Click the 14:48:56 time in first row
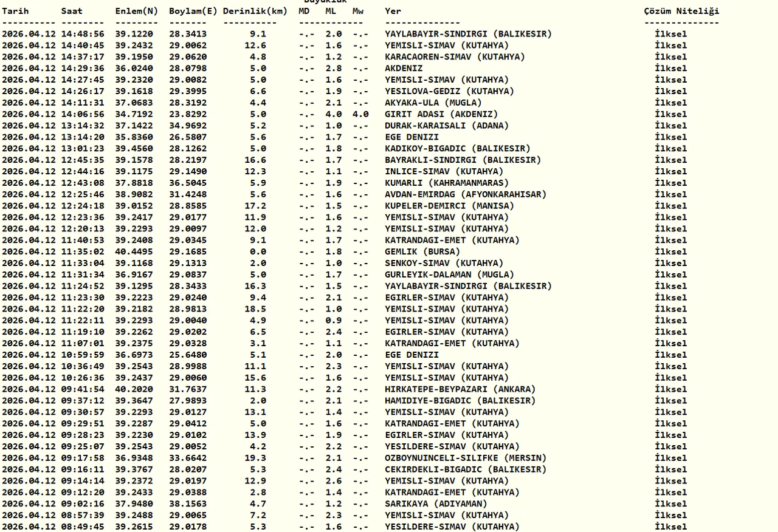Image resolution: width=778 pixels, height=532 pixels. click(83, 34)
